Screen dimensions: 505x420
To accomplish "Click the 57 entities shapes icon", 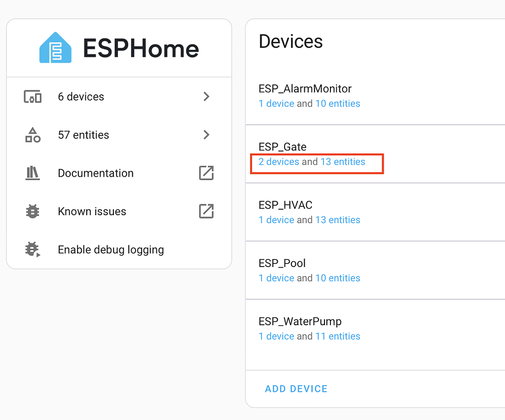I will [x=33, y=134].
